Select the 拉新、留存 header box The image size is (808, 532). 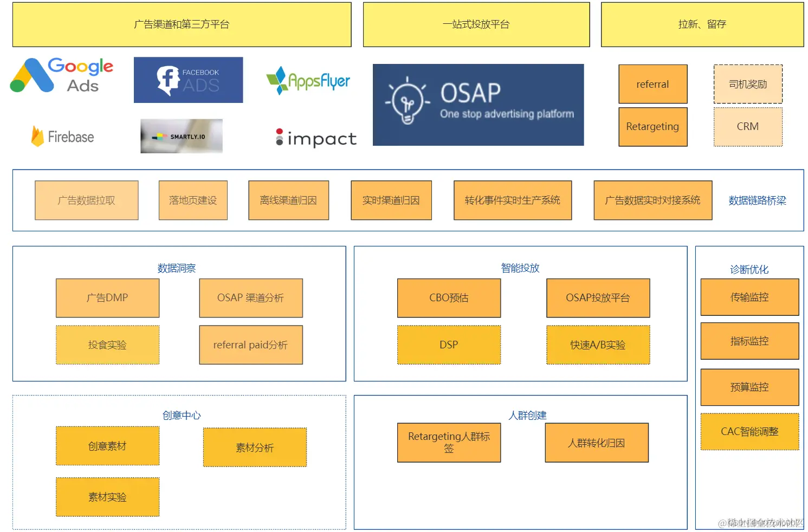[x=702, y=24]
